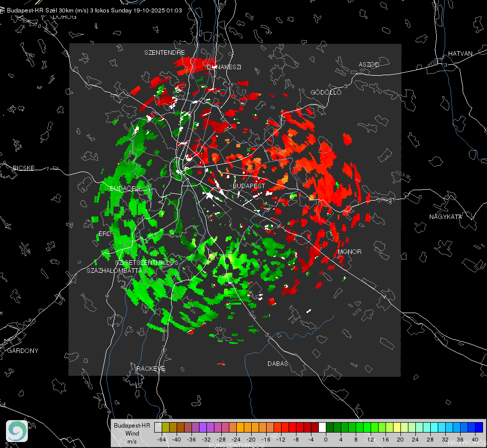Click the -24 value on the legend
Image resolution: width=487 pixels, height=448 pixels.
click(236, 440)
